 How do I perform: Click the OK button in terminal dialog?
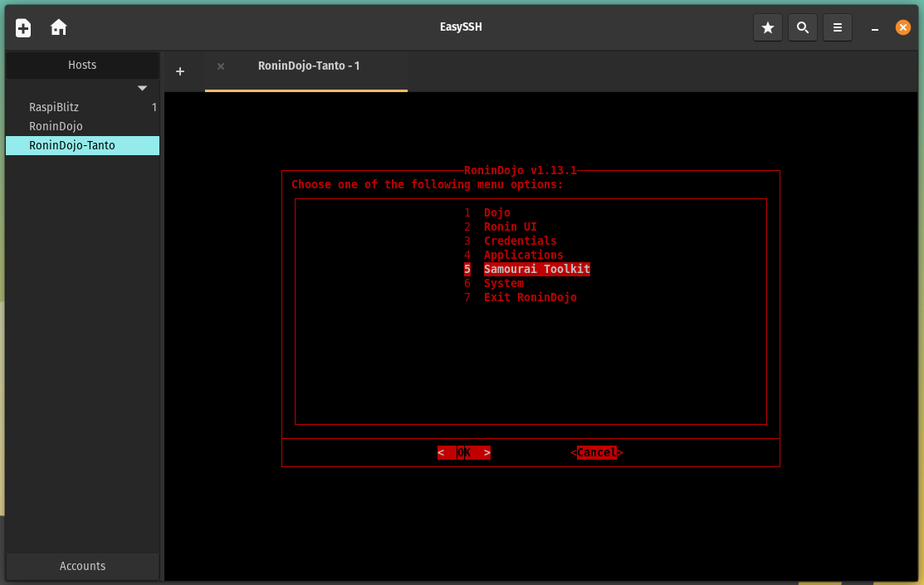pyautogui.click(x=464, y=452)
